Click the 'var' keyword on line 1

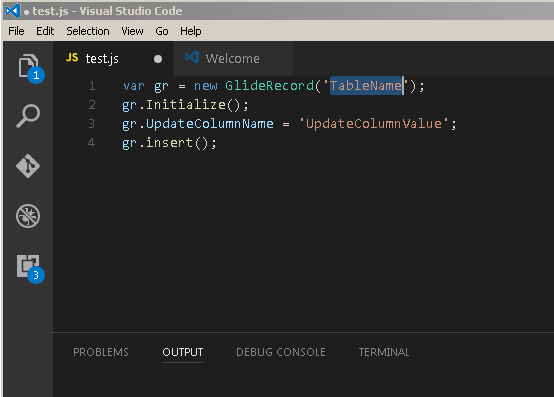click(x=134, y=86)
